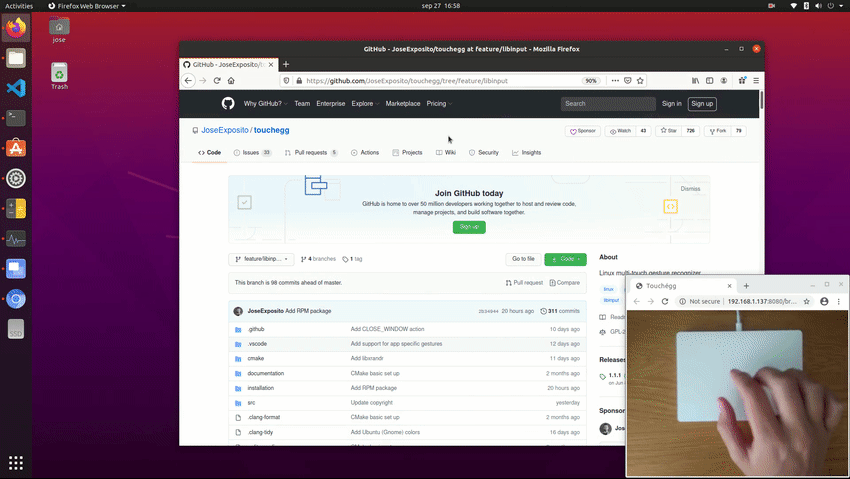Watch the touchegg repository
Screen dimensions: 850x479
(620, 131)
